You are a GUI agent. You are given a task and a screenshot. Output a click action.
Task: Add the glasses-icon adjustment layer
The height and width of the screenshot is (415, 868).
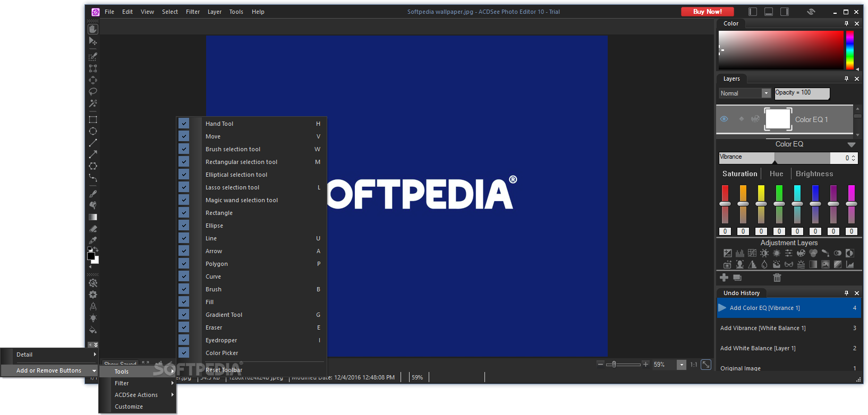pos(789,264)
